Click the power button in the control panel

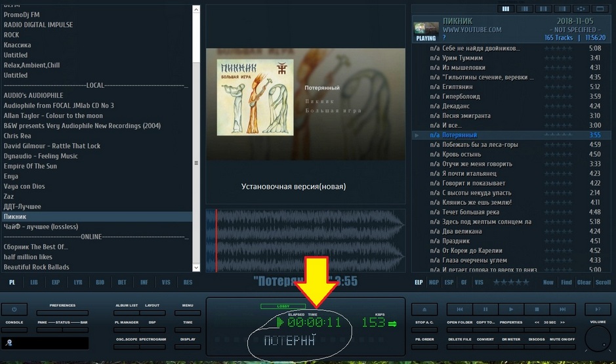click(14, 310)
